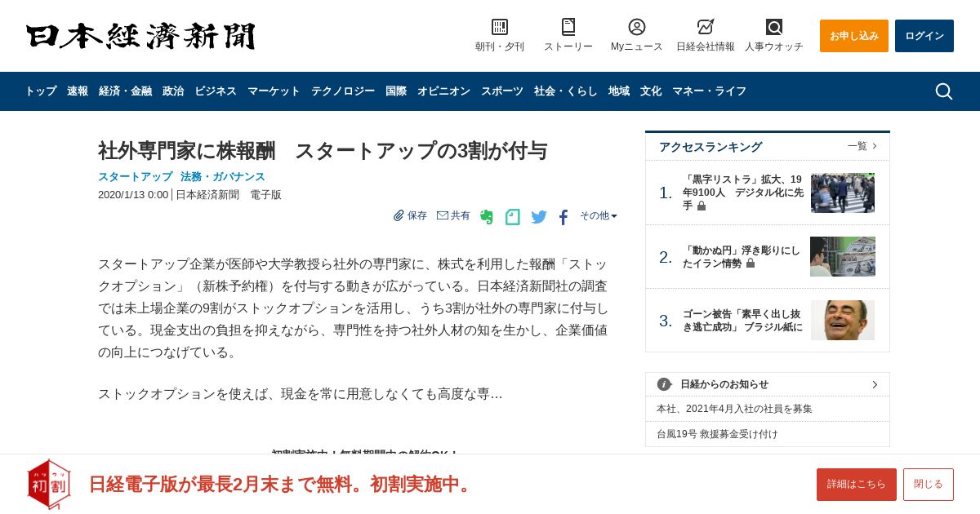Image resolution: width=980 pixels, height=514 pixels.
Task: Select テクノロジー in the navigation bar
Action: click(x=343, y=91)
